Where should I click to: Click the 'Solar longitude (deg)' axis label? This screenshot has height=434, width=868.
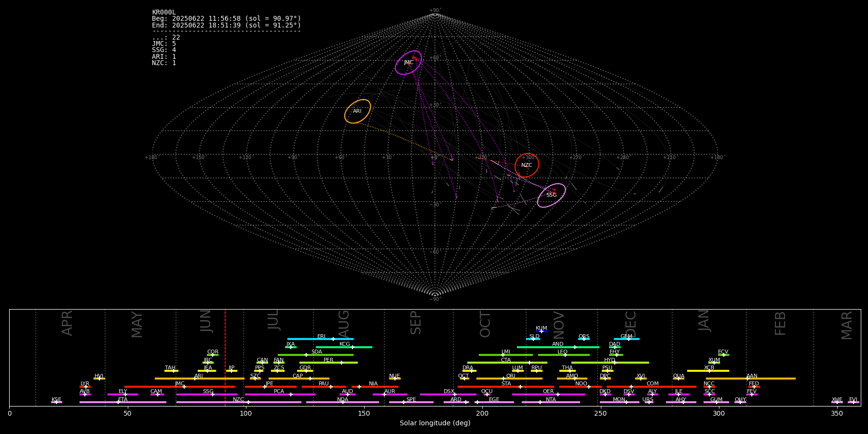pyautogui.click(x=435, y=423)
